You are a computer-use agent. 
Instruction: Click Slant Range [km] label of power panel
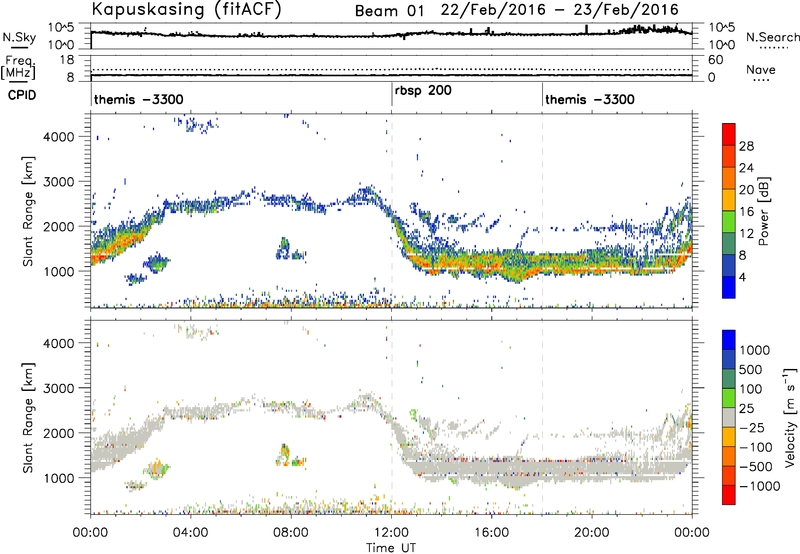pyautogui.click(x=28, y=211)
